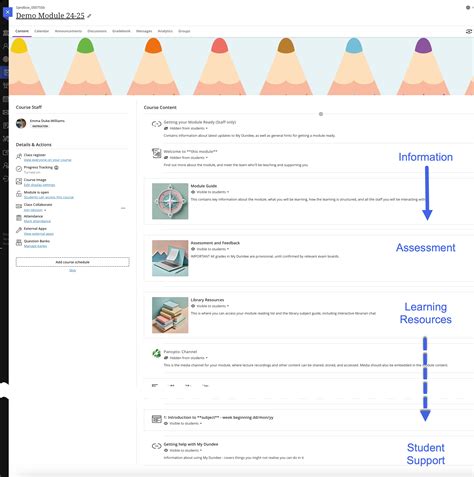Change visibility of the Assessment and Feedback item
The image size is (474, 477).
[210, 249]
